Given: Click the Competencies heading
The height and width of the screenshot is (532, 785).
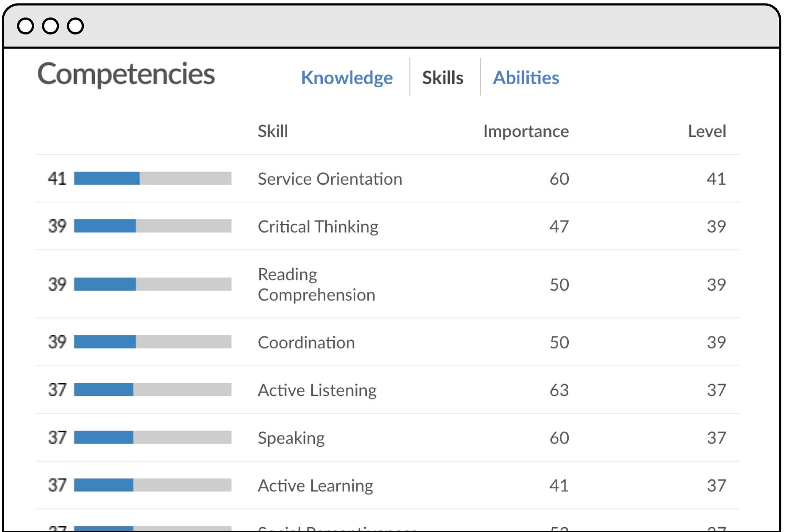Looking at the screenshot, I should 126,74.
